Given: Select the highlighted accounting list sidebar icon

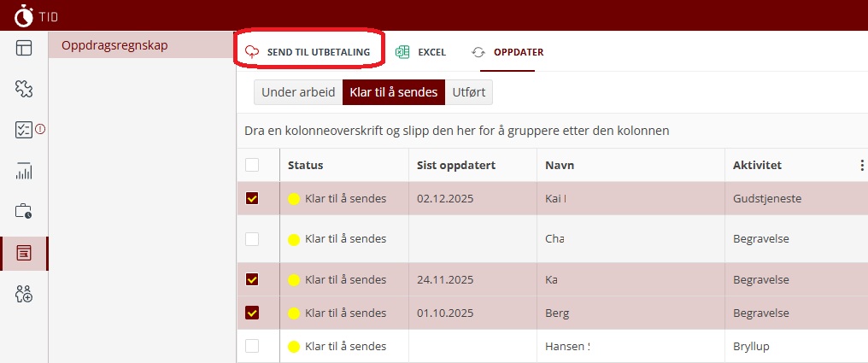Looking at the screenshot, I should pyautogui.click(x=24, y=253).
